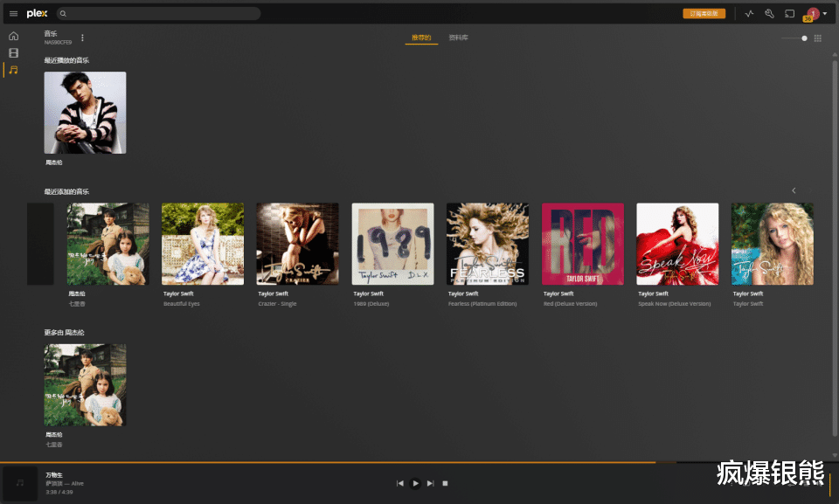Open the Speak Now Deluxe album cover
Viewport: 839px width, 504px height.
[x=677, y=244]
